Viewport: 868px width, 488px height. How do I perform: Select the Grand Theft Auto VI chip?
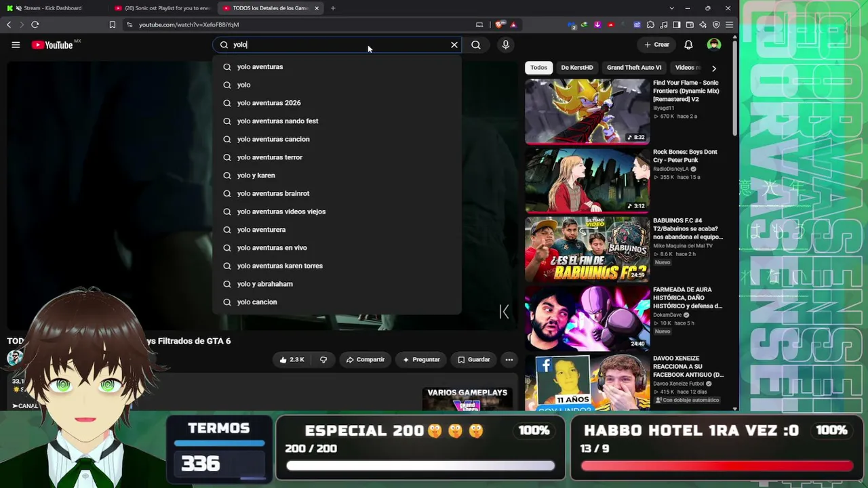tap(634, 68)
